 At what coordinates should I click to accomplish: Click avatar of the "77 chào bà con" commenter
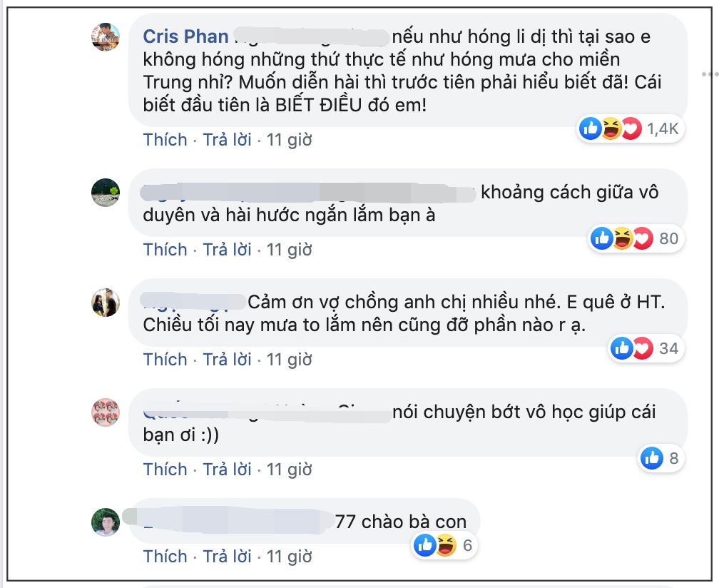[x=106, y=522]
